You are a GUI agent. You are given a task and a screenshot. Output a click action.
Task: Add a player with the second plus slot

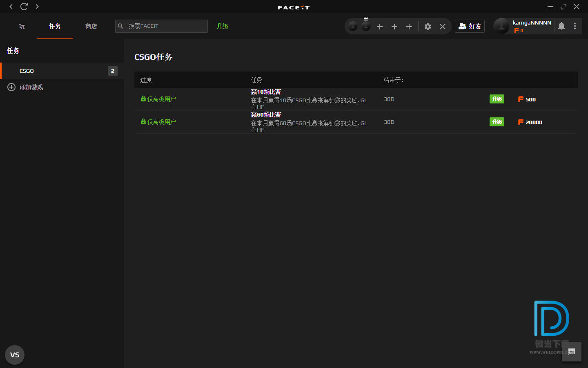pyautogui.click(x=394, y=27)
